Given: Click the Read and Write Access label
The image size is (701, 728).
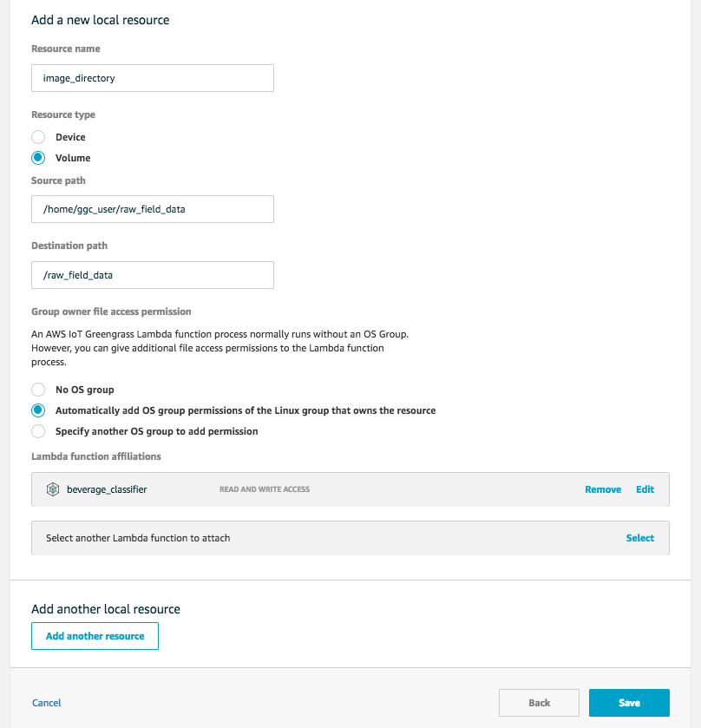Looking at the screenshot, I should (x=265, y=489).
